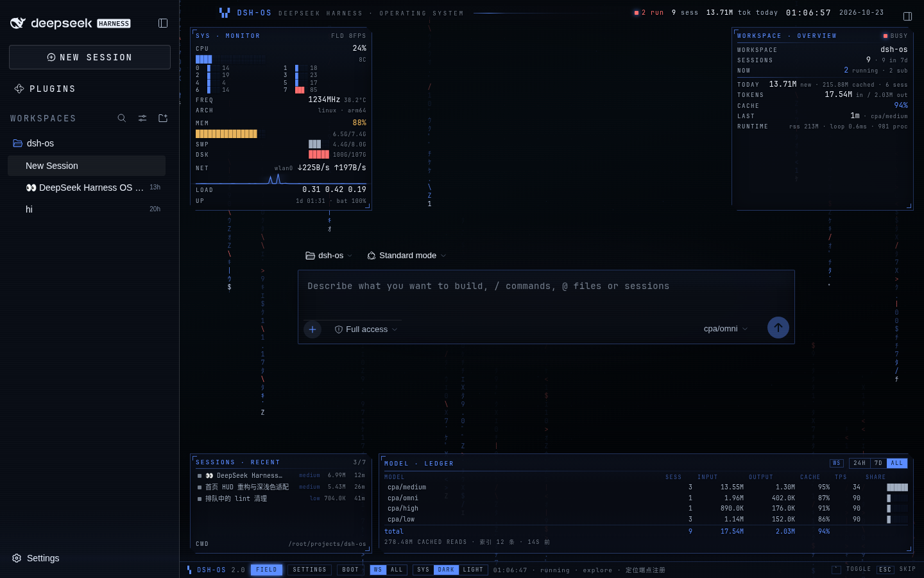Click the NEW SESSION button
924x578 pixels.
coord(90,57)
